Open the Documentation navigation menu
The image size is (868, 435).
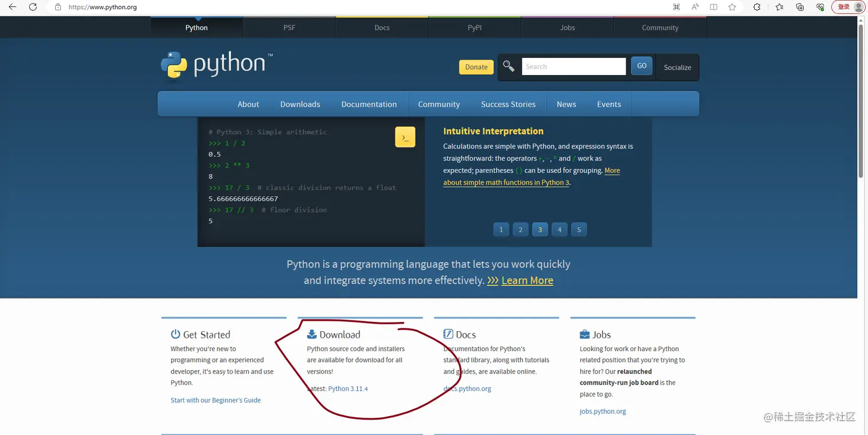click(x=369, y=104)
